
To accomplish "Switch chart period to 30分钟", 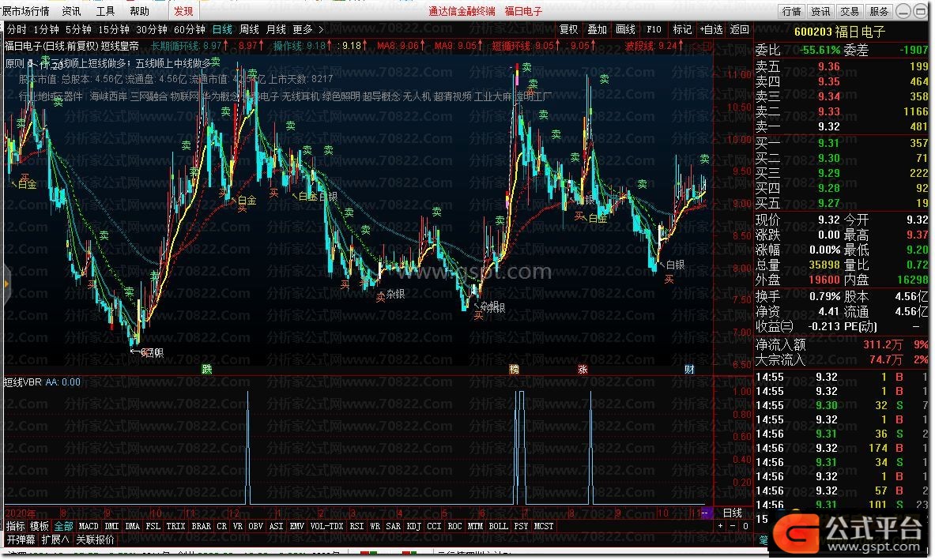I will [x=152, y=29].
